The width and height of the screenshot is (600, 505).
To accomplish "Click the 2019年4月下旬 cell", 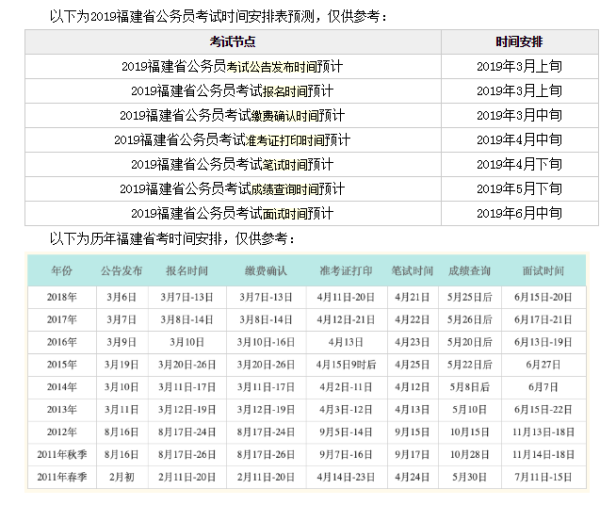I will point(519,165).
